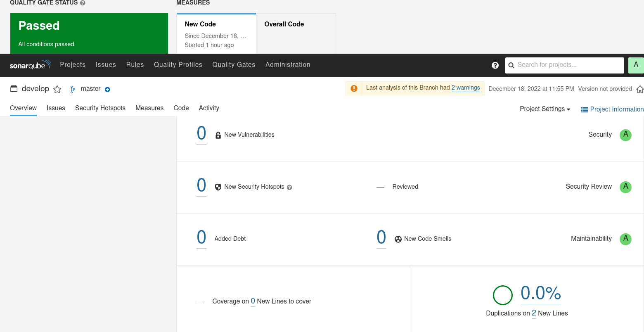Click the project homepage house icon
Viewport: 644px width, 332px height.
pos(640,89)
